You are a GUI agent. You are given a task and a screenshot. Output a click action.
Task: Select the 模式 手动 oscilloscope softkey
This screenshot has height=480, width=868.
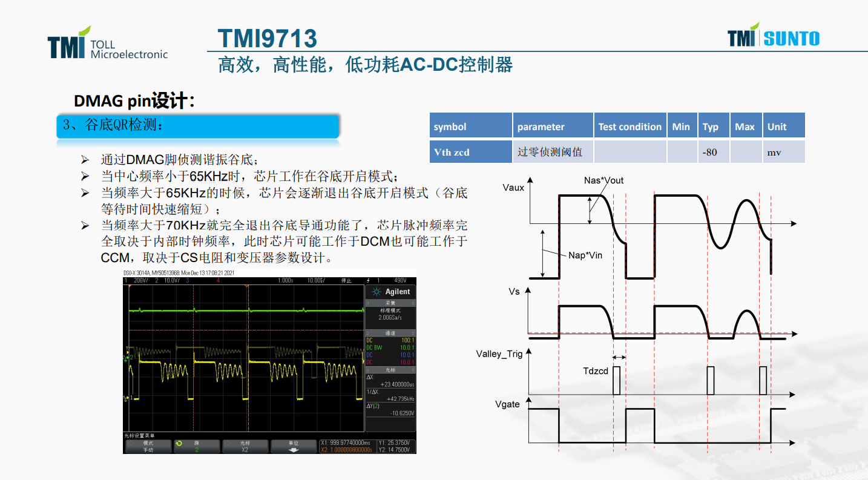[148, 446]
